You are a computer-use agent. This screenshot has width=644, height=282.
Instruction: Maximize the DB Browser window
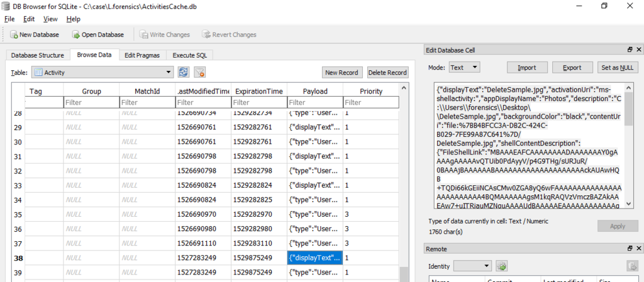pos(603,6)
